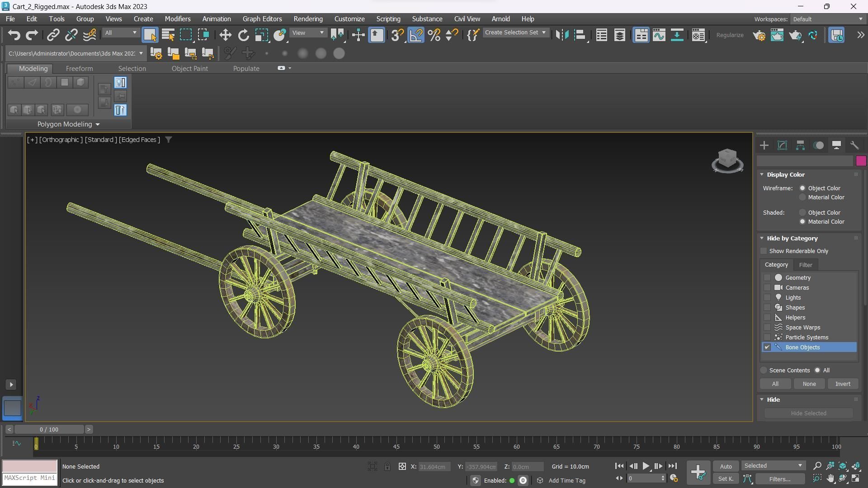
Task: Click the Unlink Selection tool
Action: 71,35
